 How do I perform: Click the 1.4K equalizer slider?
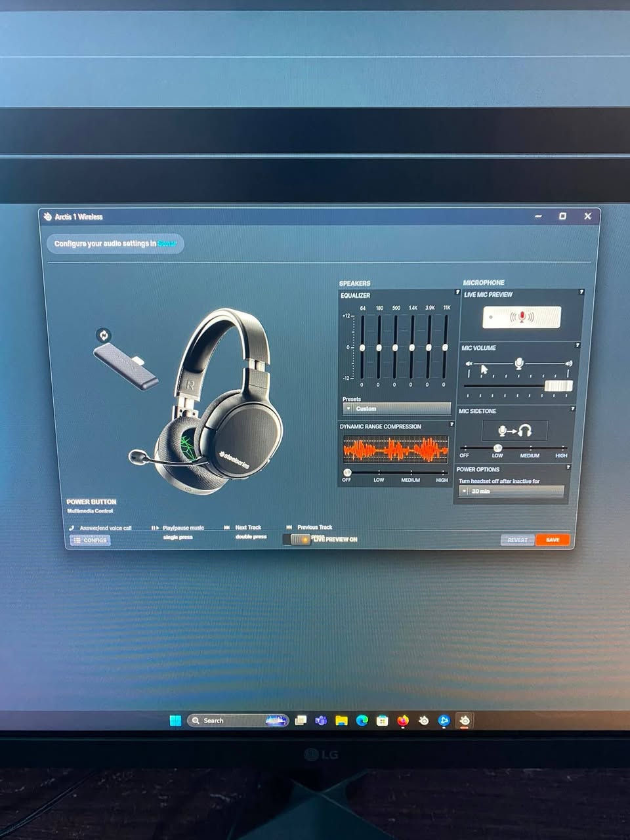[x=412, y=347]
